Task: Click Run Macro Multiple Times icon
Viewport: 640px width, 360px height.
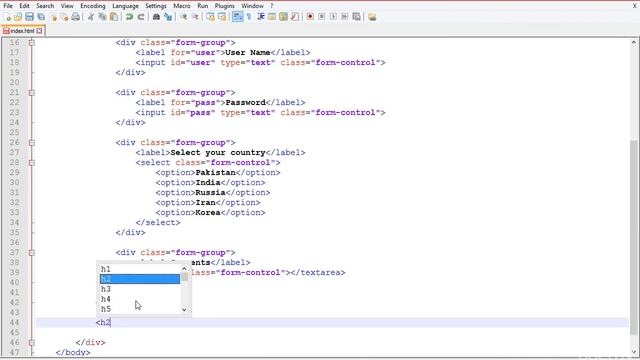Action: coord(345,17)
